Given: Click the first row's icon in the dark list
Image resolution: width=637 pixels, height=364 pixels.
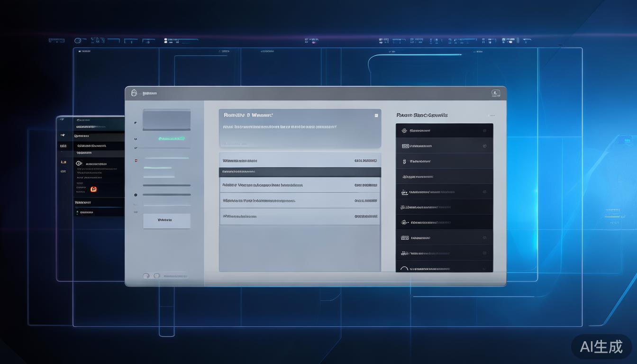Looking at the screenshot, I should click(404, 131).
